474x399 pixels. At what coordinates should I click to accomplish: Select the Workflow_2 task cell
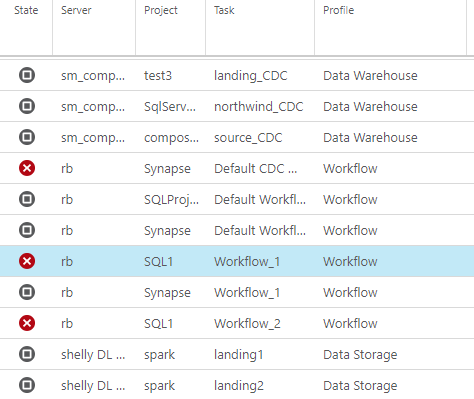(x=247, y=324)
